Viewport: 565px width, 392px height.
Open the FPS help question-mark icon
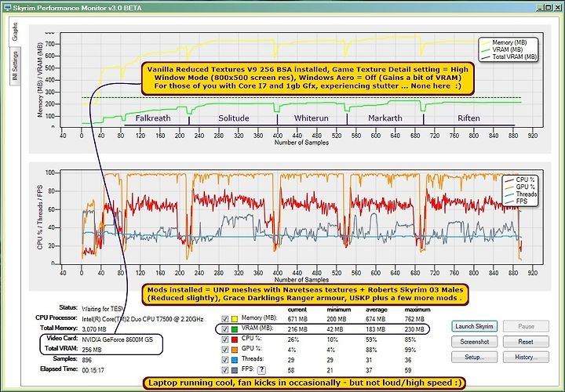[261, 370]
